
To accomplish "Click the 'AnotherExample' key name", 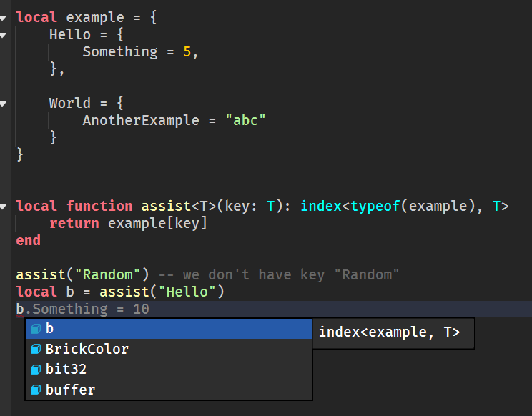I will [x=141, y=121].
